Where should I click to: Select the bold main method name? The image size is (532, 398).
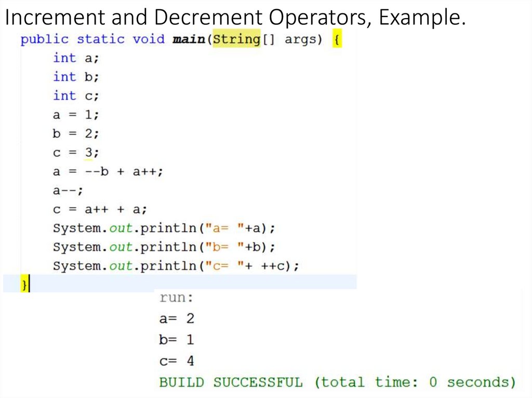[188, 39]
